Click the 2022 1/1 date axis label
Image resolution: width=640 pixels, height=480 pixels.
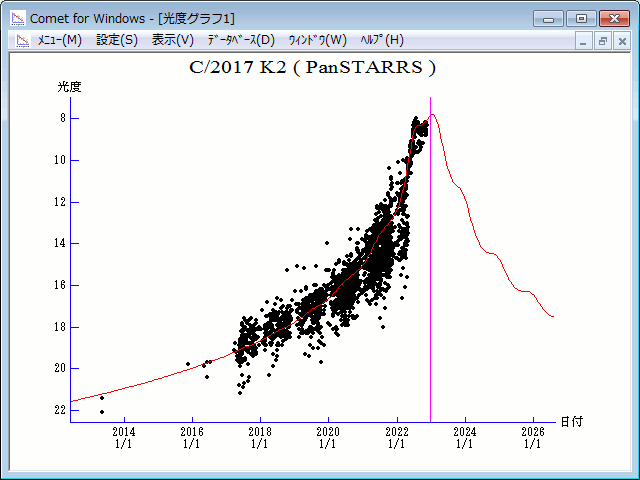tap(397, 437)
